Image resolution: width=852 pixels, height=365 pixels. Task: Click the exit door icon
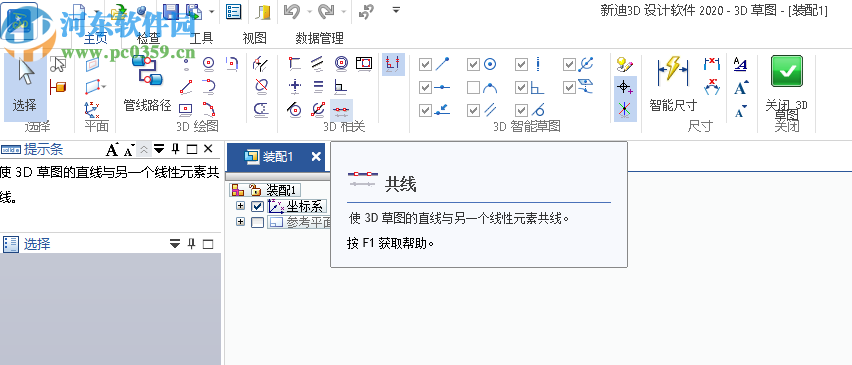[x=264, y=11]
